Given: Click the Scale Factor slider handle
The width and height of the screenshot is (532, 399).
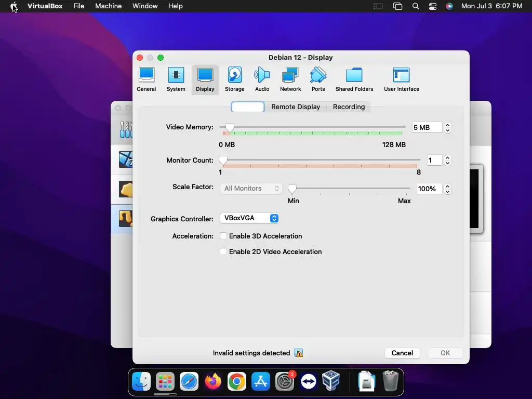Looking at the screenshot, I should coord(292,189).
